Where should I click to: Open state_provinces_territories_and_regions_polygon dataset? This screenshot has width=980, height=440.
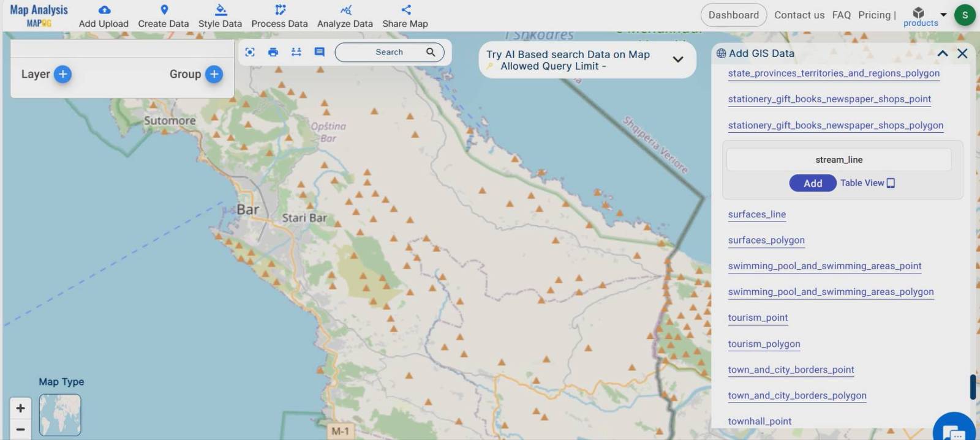(834, 73)
